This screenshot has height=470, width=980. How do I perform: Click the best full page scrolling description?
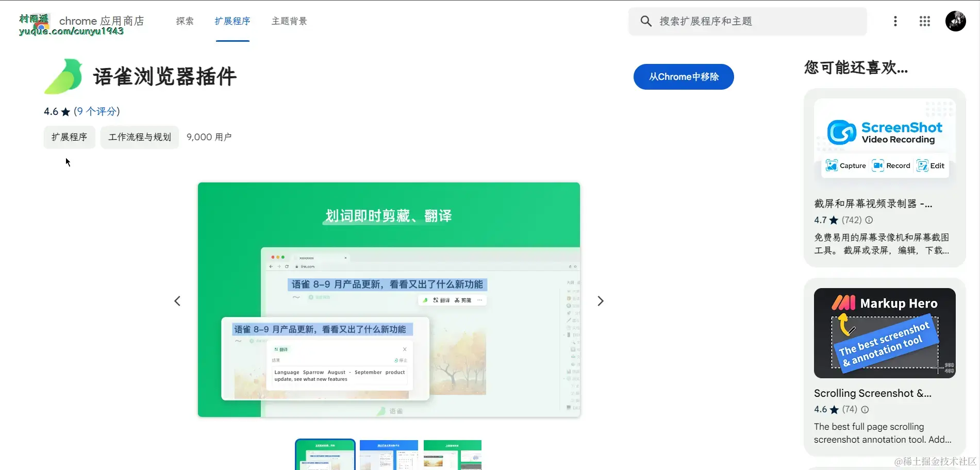coord(883,433)
